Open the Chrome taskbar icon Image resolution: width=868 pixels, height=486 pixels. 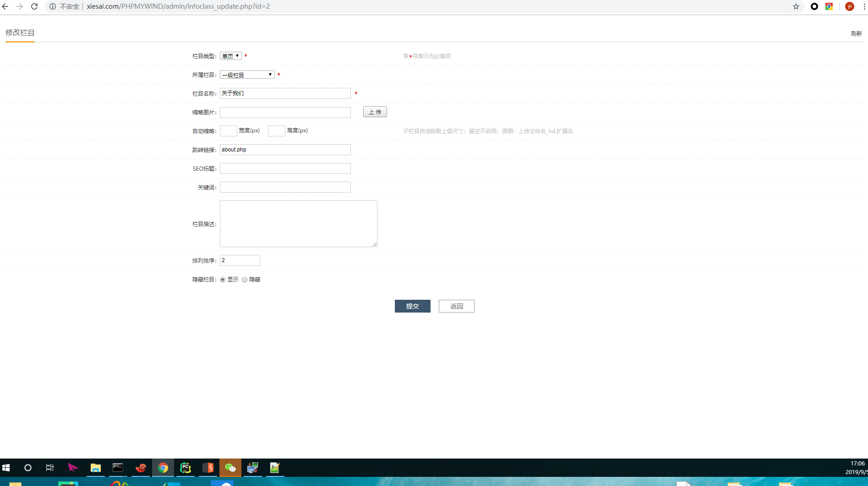(x=163, y=468)
